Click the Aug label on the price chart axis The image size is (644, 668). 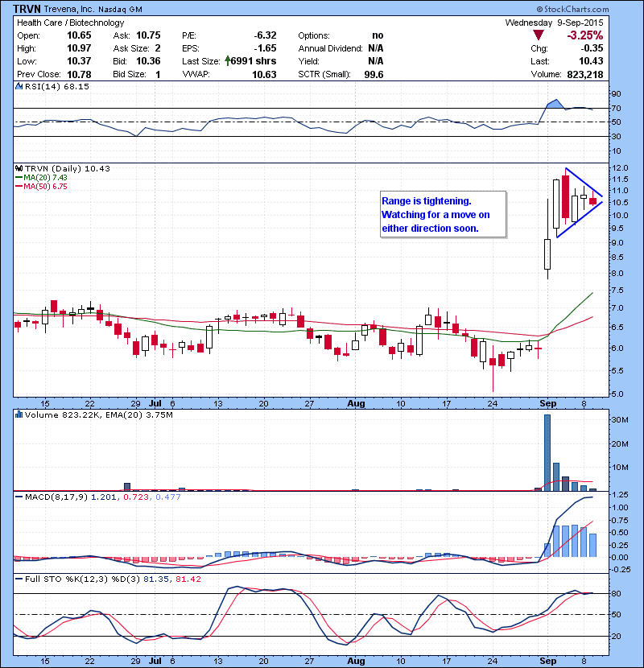point(356,403)
